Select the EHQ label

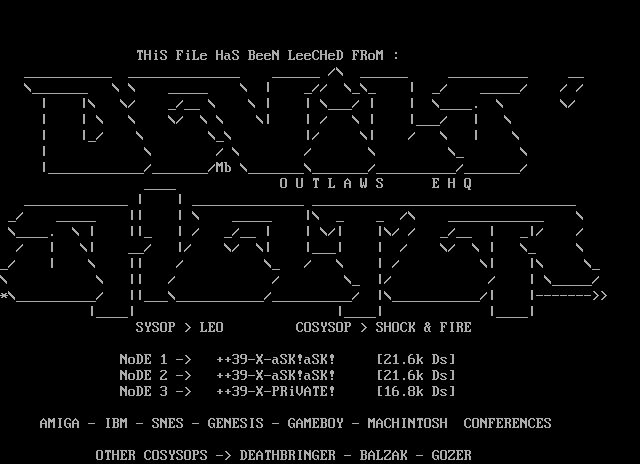point(451,184)
